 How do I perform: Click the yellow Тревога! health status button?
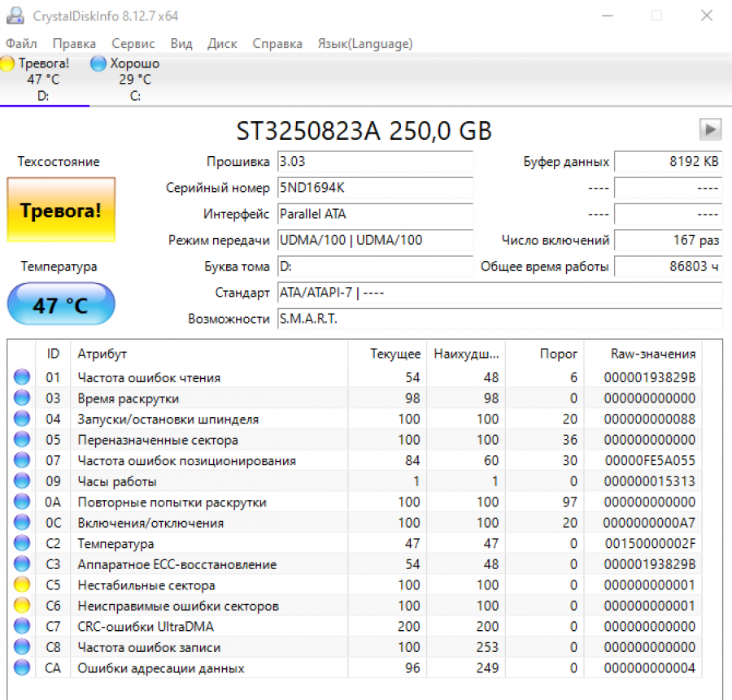click(61, 211)
